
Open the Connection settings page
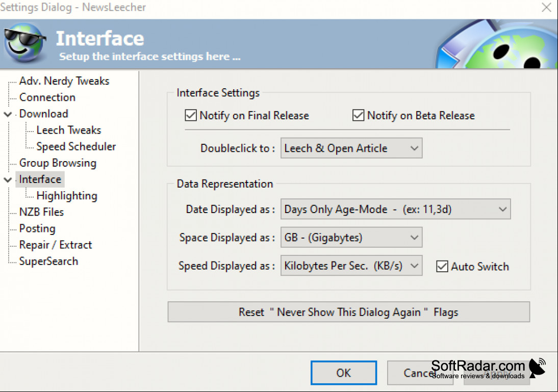click(x=47, y=97)
